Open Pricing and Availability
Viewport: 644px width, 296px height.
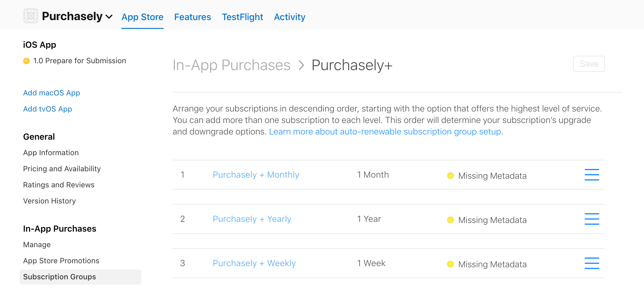pyautogui.click(x=62, y=169)
